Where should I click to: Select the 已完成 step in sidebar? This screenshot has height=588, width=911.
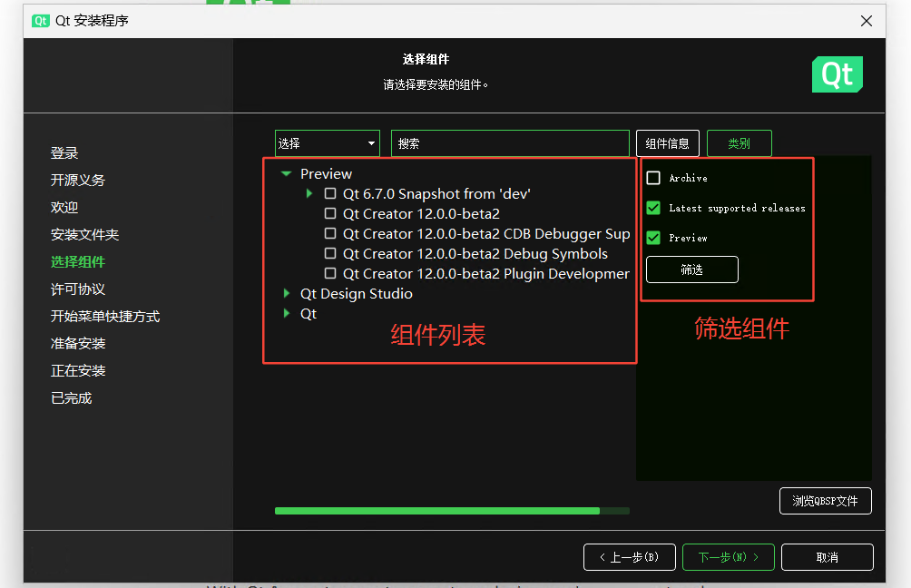pos(72,398)
